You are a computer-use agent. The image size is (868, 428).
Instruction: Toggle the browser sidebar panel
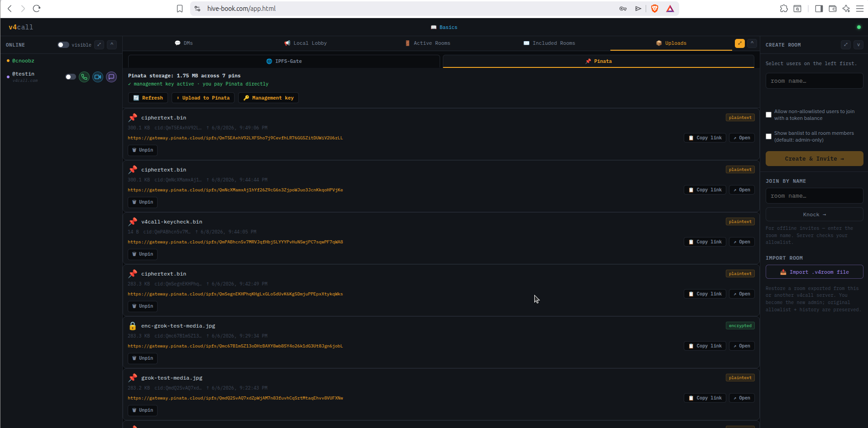[x=819, y=9]
